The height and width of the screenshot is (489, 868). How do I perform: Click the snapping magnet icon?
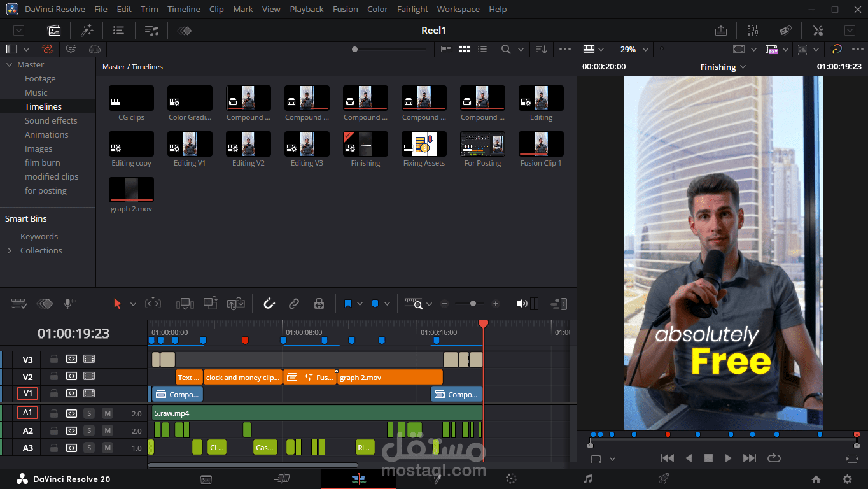[269, 304]
